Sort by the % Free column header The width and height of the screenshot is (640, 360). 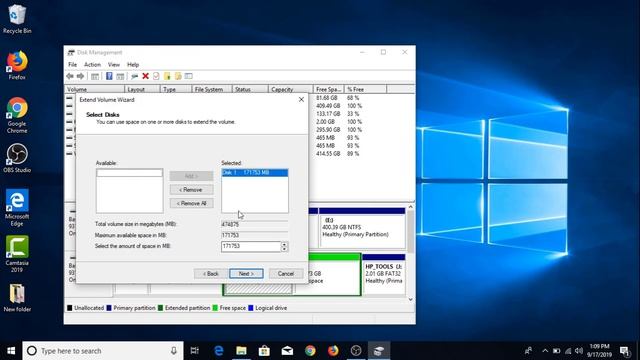tap(365, 89)
